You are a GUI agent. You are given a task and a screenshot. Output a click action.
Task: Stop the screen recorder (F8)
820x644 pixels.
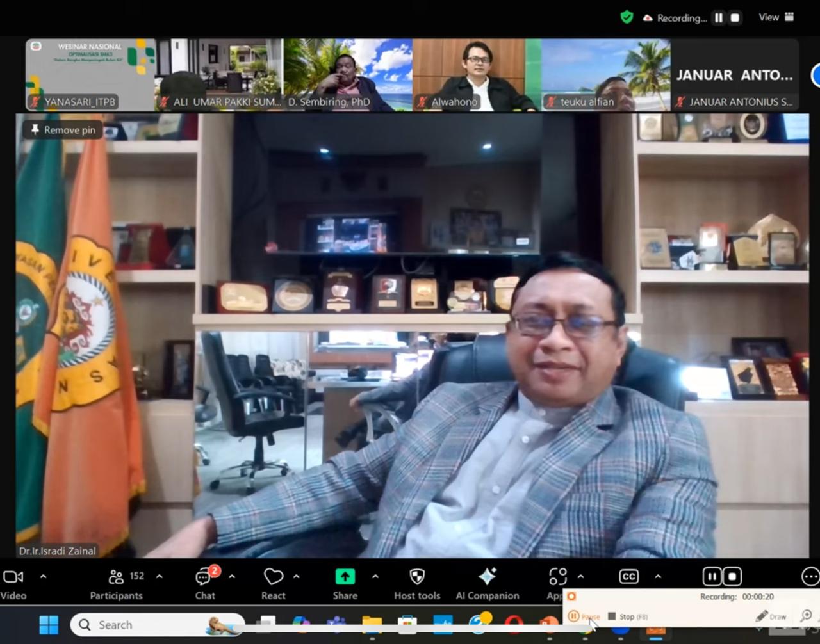point(627,616)
